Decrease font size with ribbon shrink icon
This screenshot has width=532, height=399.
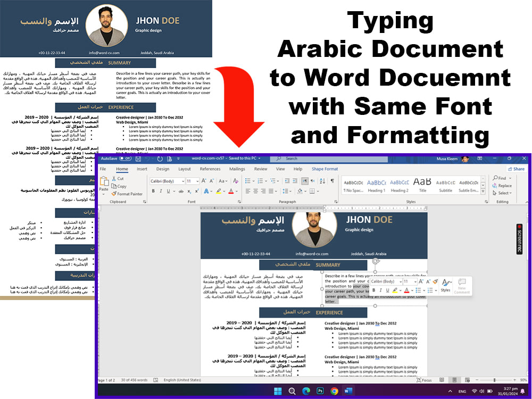[x=212, y=181]
